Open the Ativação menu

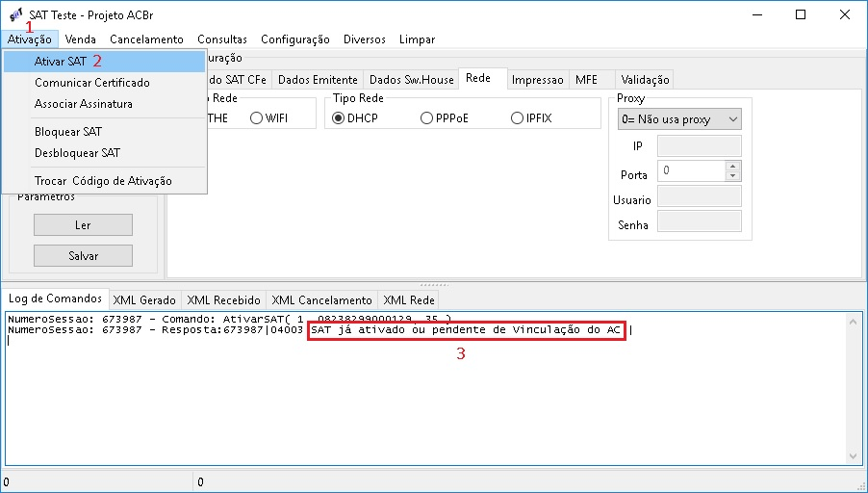point(30,39)
